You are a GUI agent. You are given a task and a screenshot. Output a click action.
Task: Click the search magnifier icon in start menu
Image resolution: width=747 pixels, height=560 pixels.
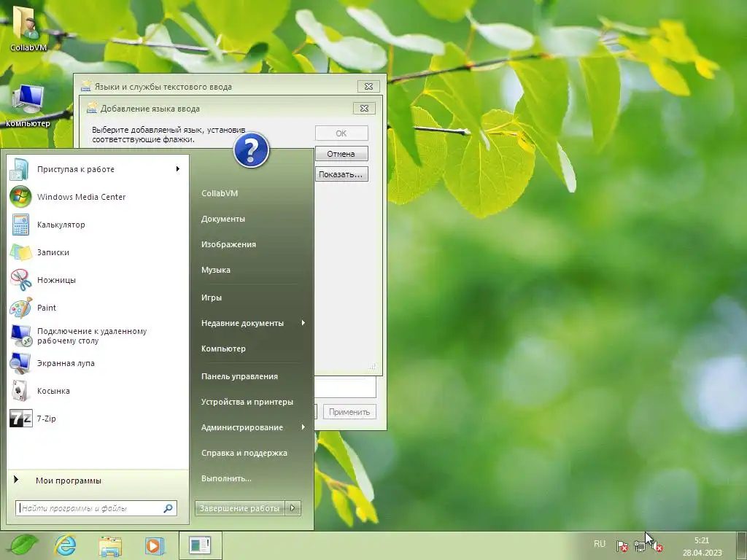[169, 508]
